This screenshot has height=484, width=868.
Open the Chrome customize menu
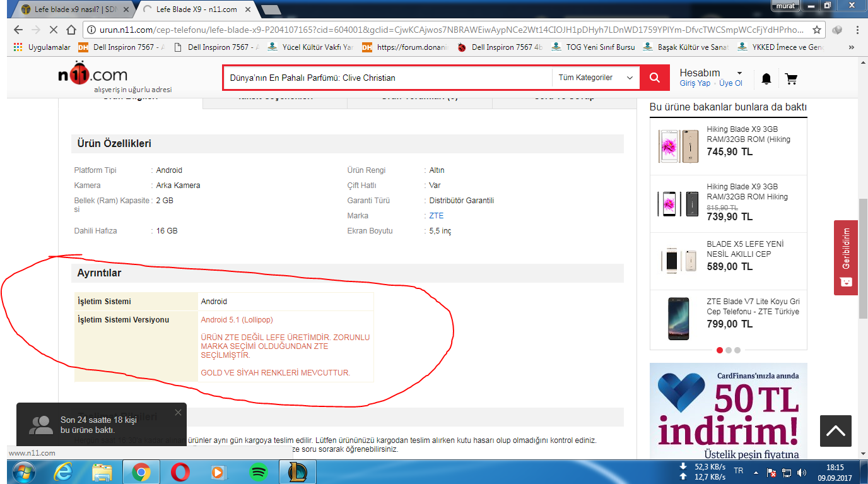856,30
